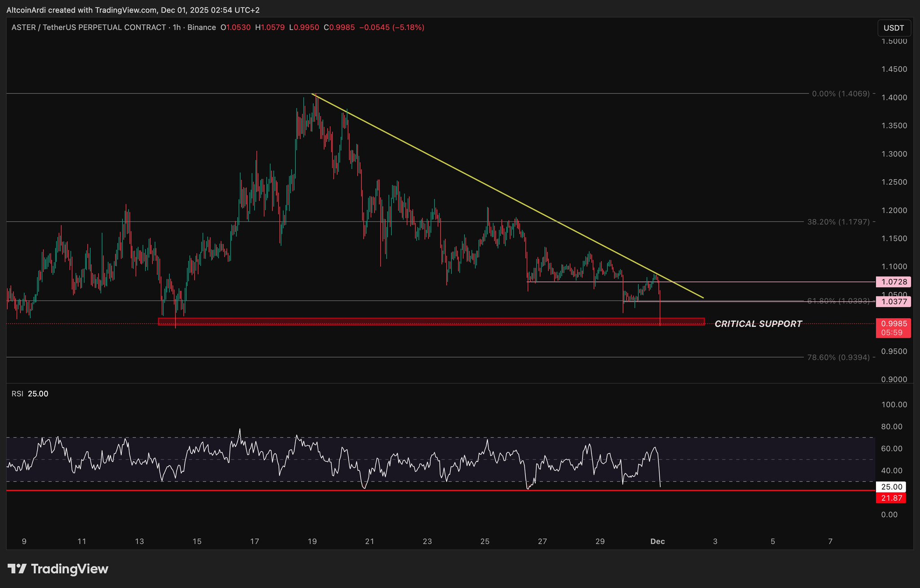Image resolution: width=920 pixels, height=588 pixels.
Task: Click the Dec date axis label
Action: [658, 542]
